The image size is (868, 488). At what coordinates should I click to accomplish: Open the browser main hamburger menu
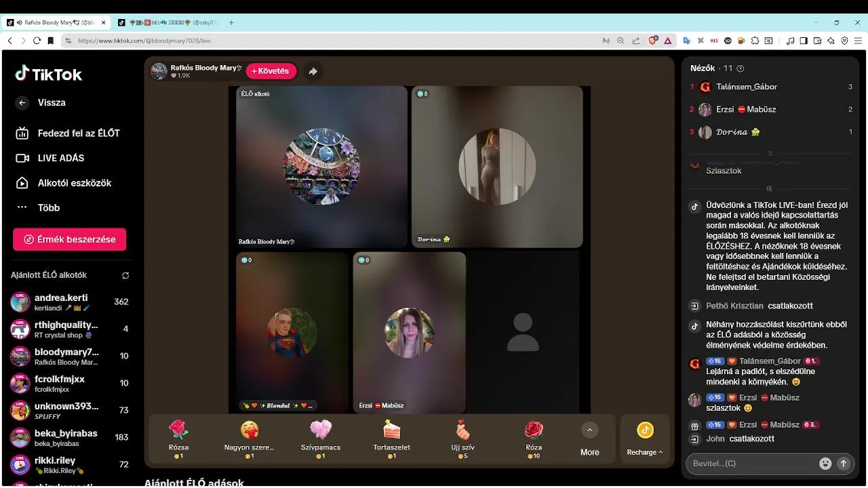tap(858, 41)
